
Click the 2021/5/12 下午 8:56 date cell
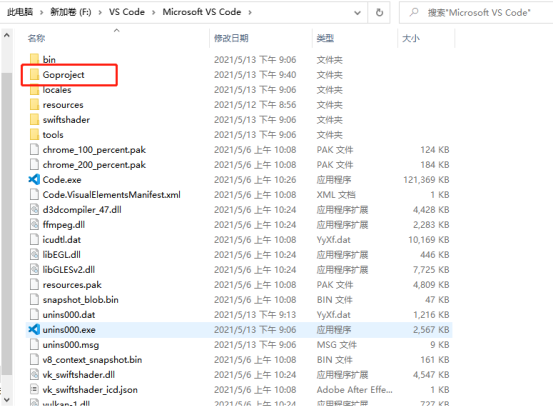[x=255, y=105]
